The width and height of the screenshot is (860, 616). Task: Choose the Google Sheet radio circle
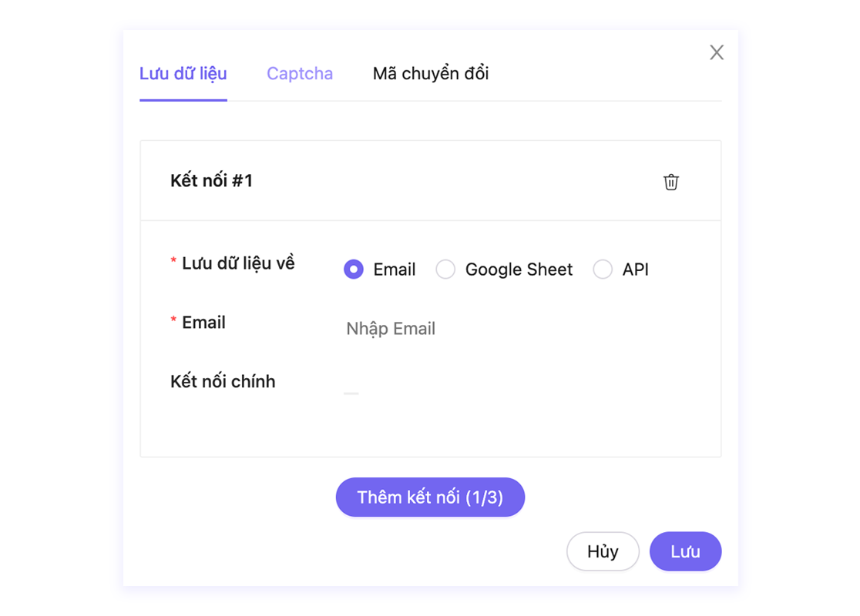445,269
